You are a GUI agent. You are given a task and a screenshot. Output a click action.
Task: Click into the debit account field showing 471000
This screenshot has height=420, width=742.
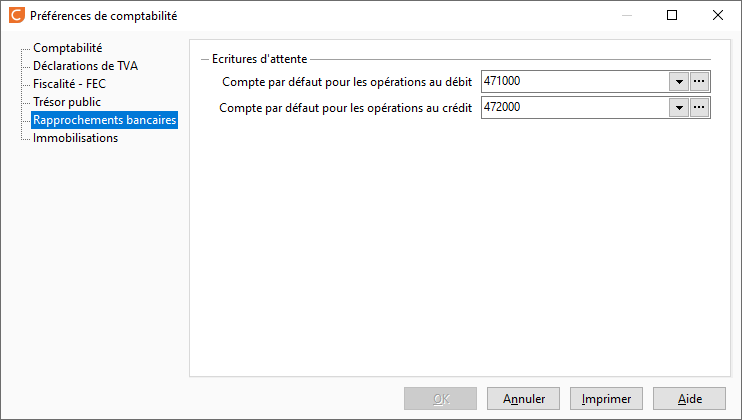click(x=575, y=81)
